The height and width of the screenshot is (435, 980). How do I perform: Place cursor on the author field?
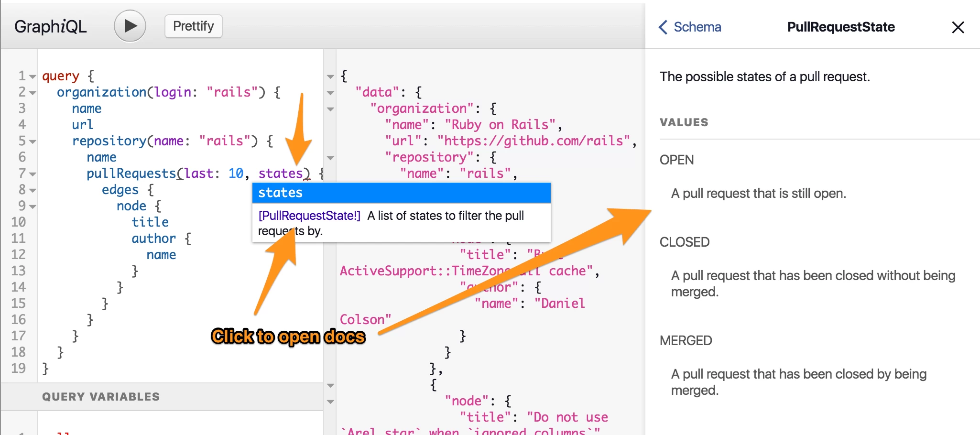click(x=153, y=238)
